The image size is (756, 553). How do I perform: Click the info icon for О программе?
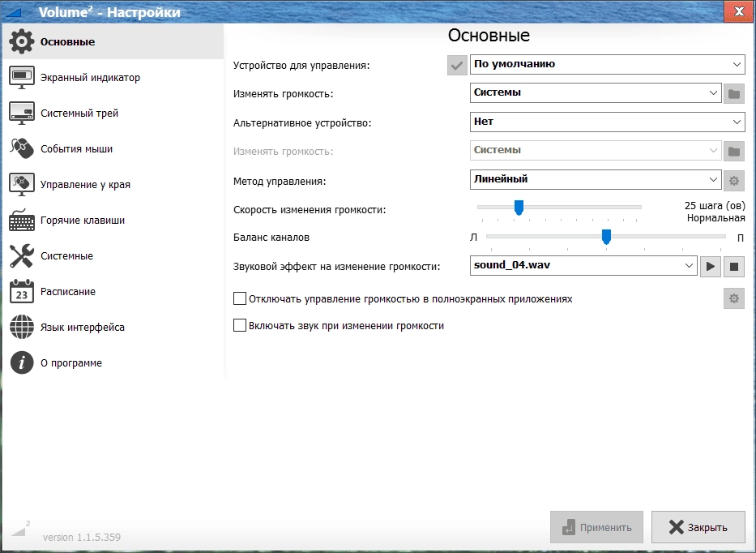tap(22, 363)
